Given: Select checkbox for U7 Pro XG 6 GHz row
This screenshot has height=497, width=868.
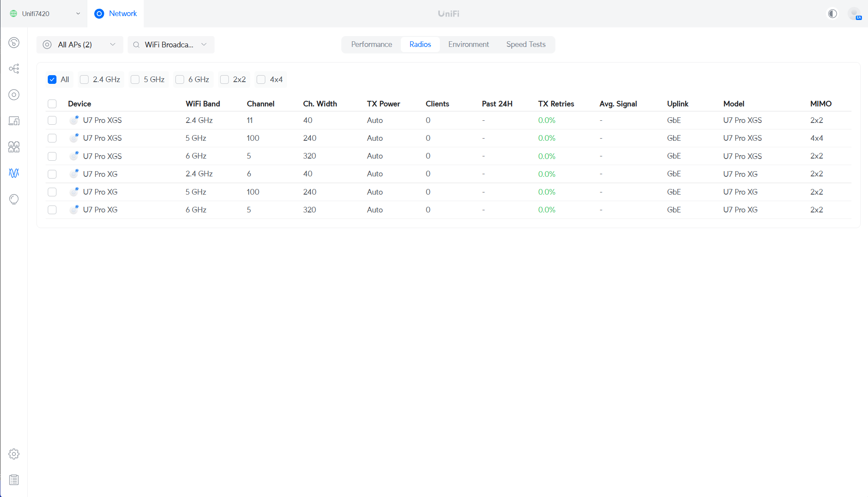Looking at the screenshot, I should (x=52, y=210).
